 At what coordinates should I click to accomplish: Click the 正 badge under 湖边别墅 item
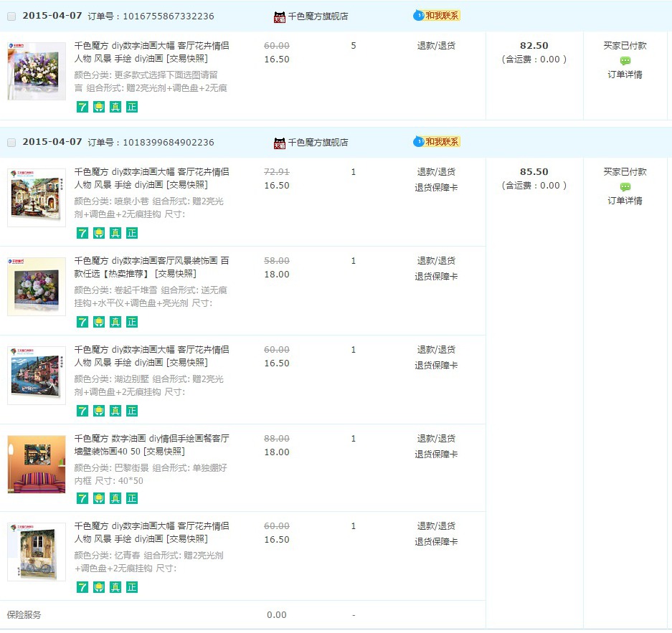pos(132,411)
